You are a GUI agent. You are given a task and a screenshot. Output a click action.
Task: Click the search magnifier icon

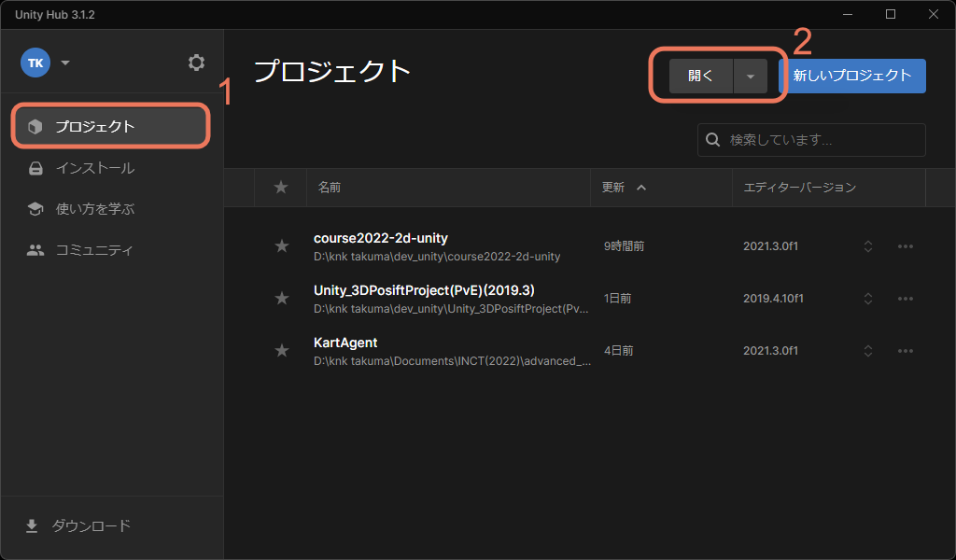712,140
